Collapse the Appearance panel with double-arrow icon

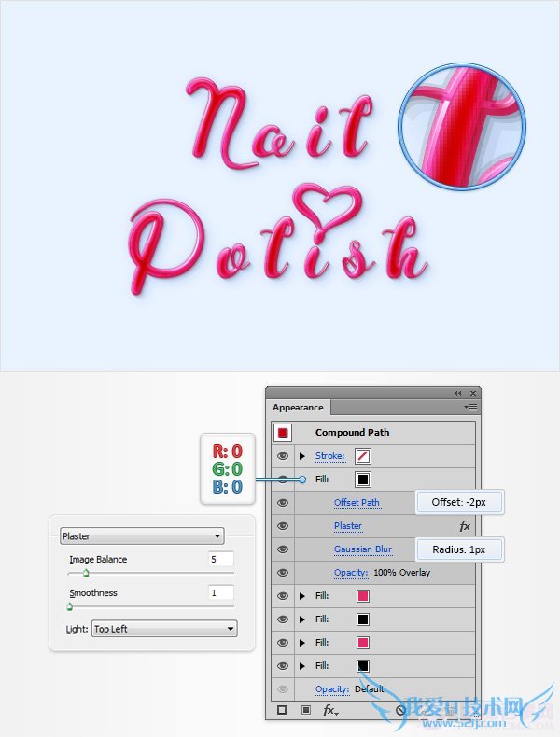click(458, 393)
